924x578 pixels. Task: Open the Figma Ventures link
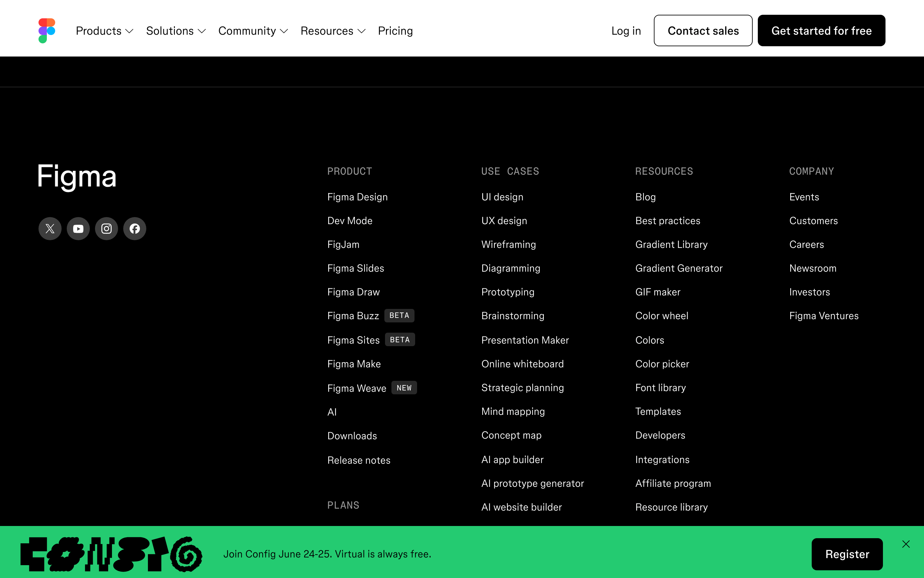pyautogui.click(x=824, y=316)
